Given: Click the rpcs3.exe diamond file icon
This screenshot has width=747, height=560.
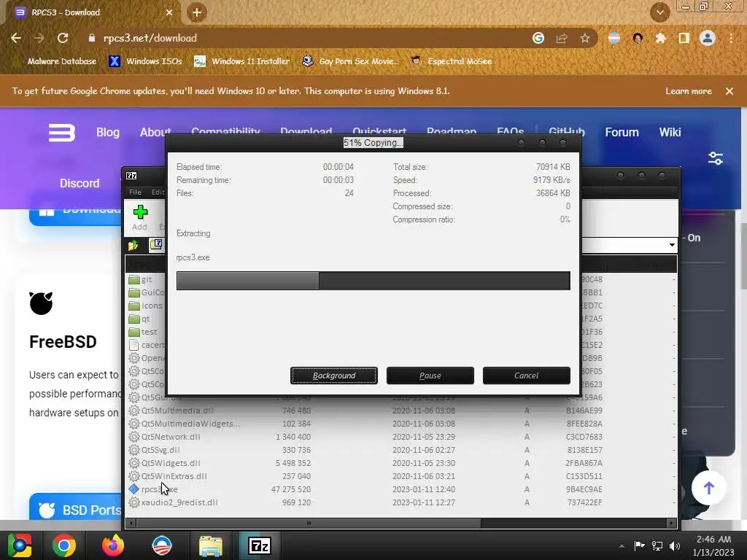Looking at the screenshot, I should tap(134, 489).
